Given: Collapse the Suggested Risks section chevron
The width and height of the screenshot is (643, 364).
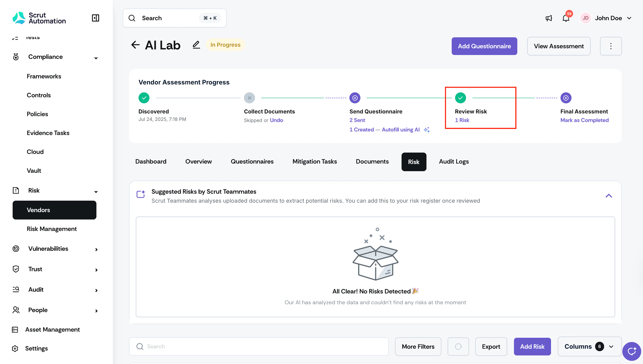Looking at the screenshot, I should tap(609, 196).
